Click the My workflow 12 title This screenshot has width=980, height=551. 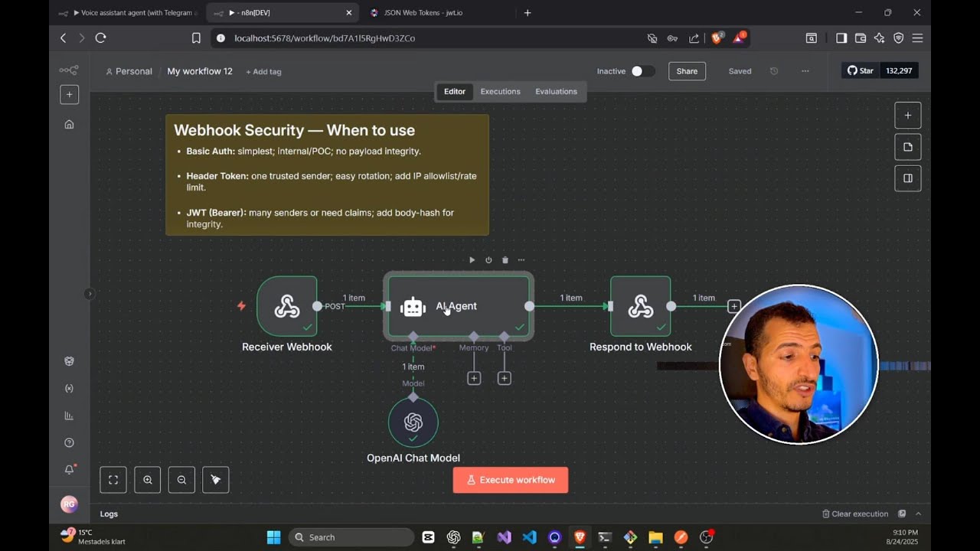pos(200,71)
